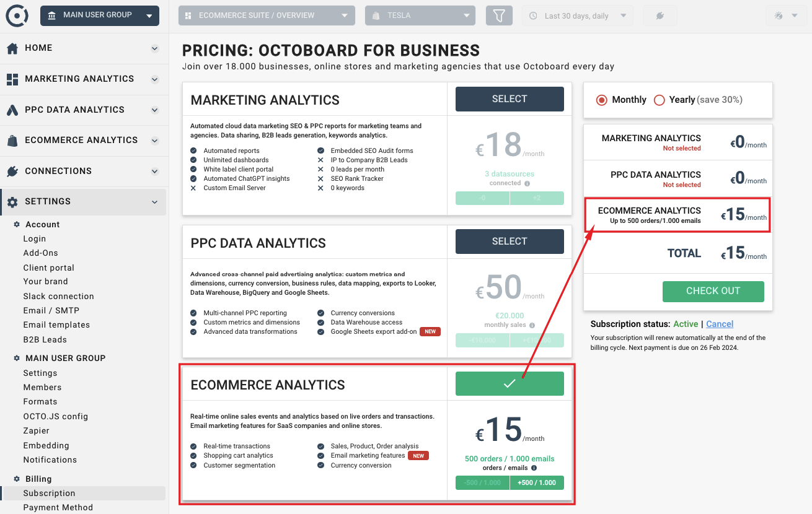The width and height of the screenshot is (812, 514).
Task: Click clock icon in date range selector
Action: coord(533,16)
